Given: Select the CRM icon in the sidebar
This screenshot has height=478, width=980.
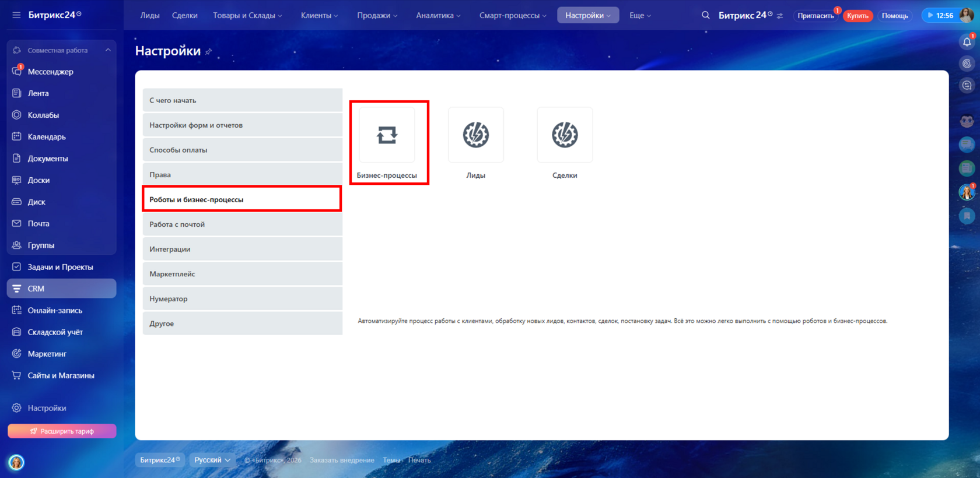Looking at the screenshot, I should [17, 289].
